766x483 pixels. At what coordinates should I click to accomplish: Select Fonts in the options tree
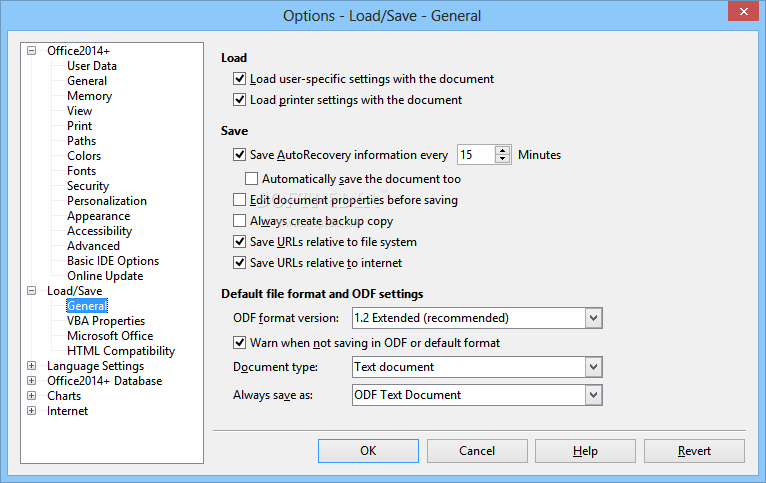click(82, 171)
